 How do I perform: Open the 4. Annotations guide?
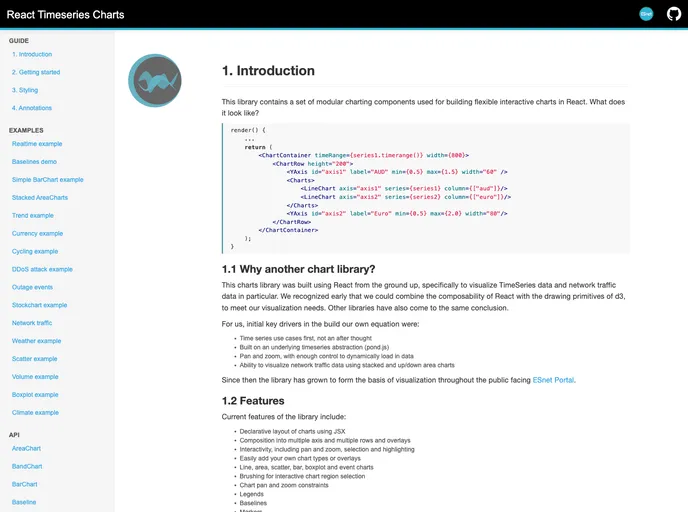pos(32,108)
